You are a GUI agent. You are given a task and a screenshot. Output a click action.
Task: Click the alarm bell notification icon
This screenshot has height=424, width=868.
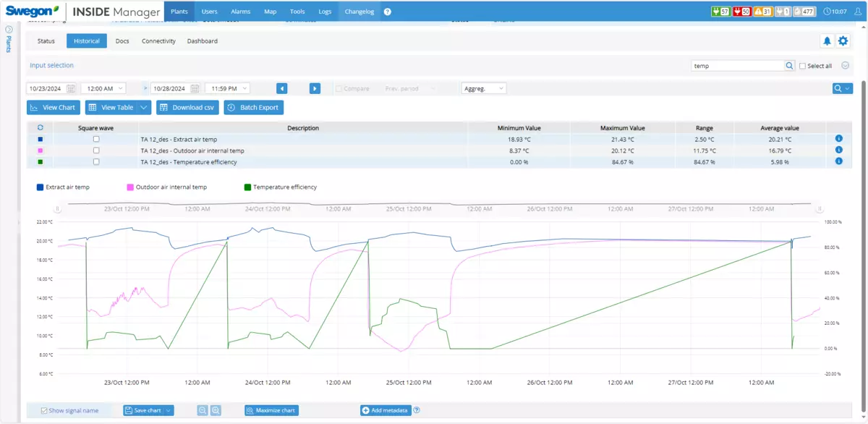[827, 41]
